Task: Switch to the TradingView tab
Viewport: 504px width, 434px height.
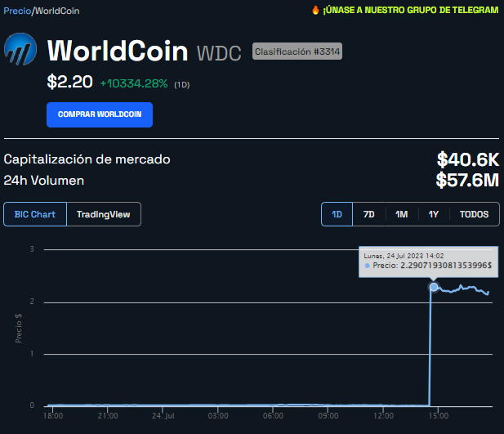Action: click(x=103, y=214)
